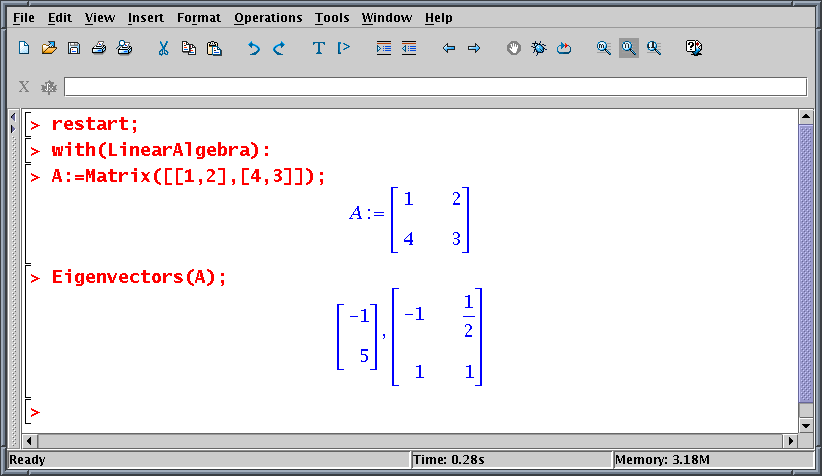Save the worksheet using the diskette icon
The height and width of the screenshot is (476, 822).
pyautogui.click(x=73, y=48)
